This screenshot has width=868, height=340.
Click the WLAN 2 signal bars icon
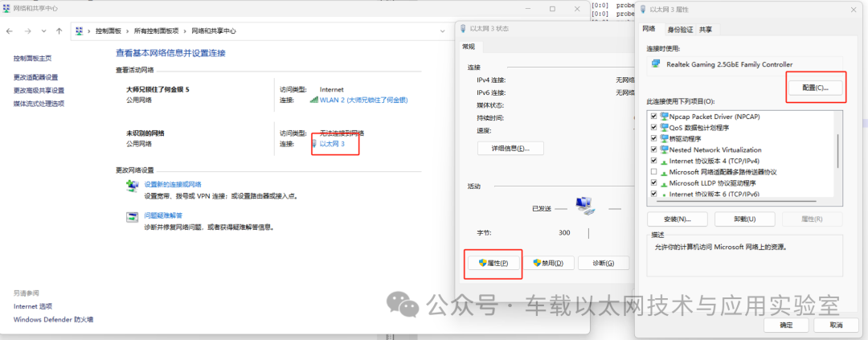pos(314,100)
